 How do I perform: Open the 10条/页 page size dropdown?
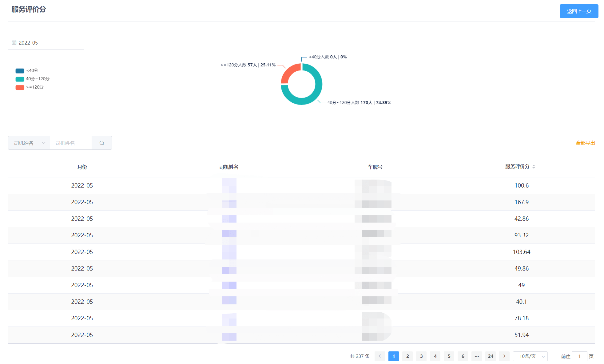[x=530, y=356]
